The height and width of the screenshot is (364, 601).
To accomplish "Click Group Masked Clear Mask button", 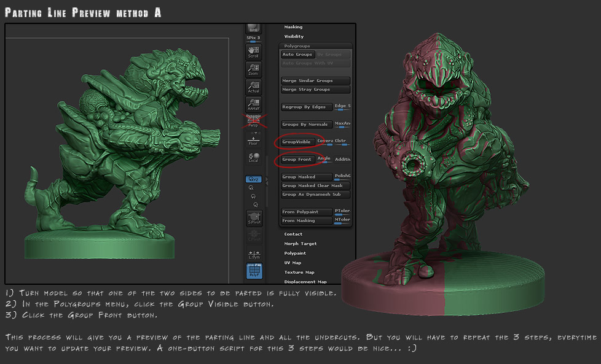I will 315,185.
